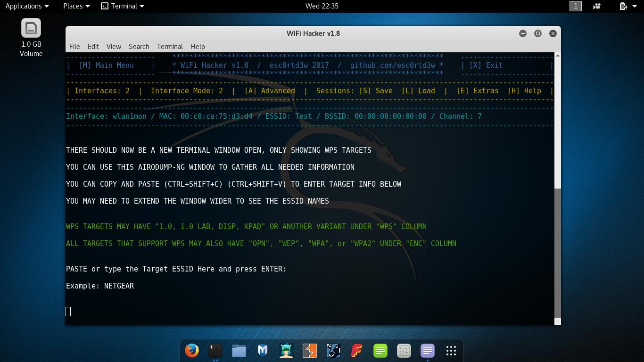
Task: Open the grey tweak tool dock icon
Action: [x=404, y=351]
